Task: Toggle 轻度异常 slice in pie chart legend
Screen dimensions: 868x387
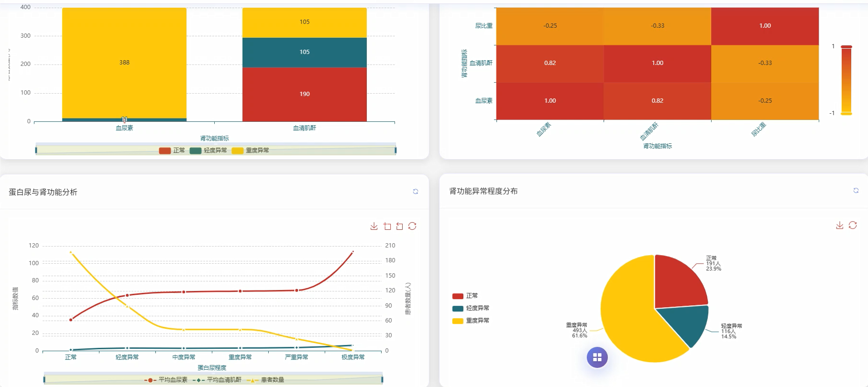Action: [x=471, y=309]
